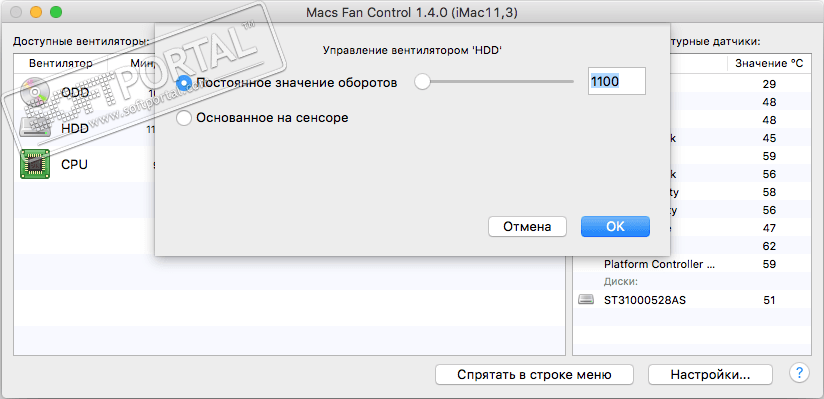Viewport: 824px width, 399px height.
Task: Cancel the dialog with Отмена button
Action: tap(527, 227)
